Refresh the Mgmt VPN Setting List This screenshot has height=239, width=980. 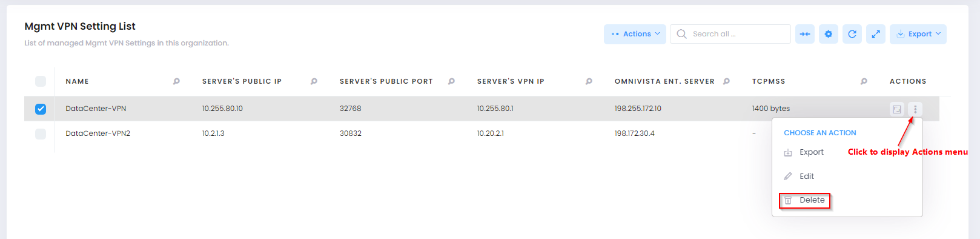coord(852,34)
